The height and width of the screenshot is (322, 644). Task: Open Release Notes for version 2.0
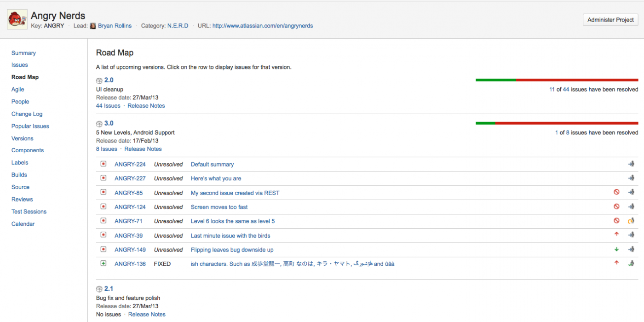(146, 106)
